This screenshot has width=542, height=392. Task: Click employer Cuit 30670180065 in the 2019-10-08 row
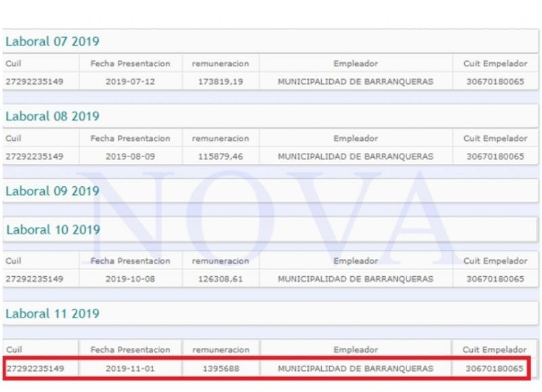495,279
